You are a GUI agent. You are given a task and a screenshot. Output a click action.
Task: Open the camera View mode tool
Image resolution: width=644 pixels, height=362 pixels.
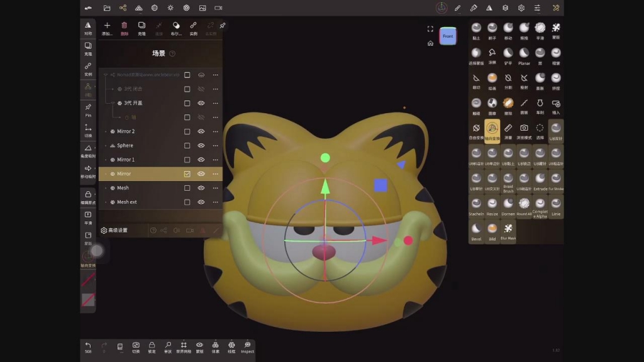tap(524, 131)
